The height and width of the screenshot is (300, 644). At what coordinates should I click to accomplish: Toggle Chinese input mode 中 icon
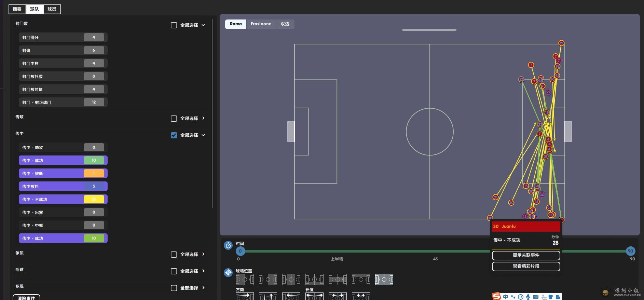(506, 297)
